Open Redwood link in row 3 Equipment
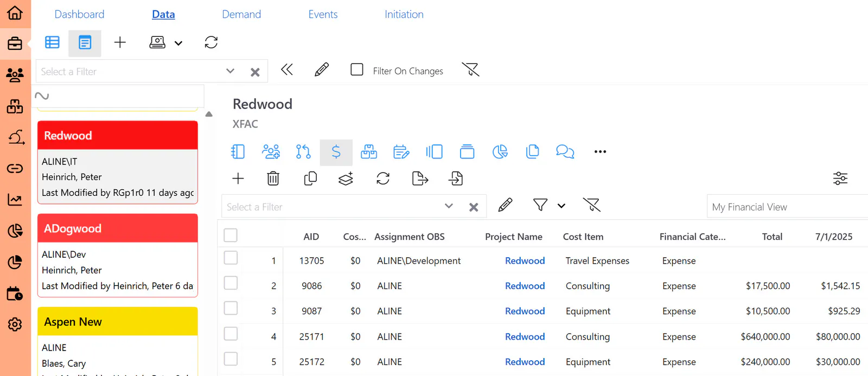The image size is (868, 376). coord(525,311)
